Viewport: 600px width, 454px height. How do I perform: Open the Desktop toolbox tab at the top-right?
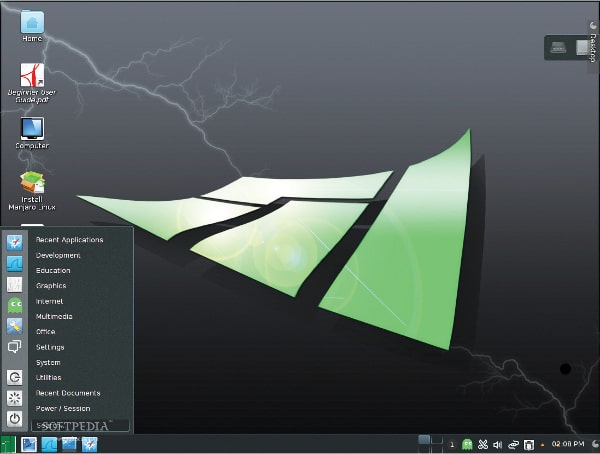pyautogui.click(x=593, y=47)
